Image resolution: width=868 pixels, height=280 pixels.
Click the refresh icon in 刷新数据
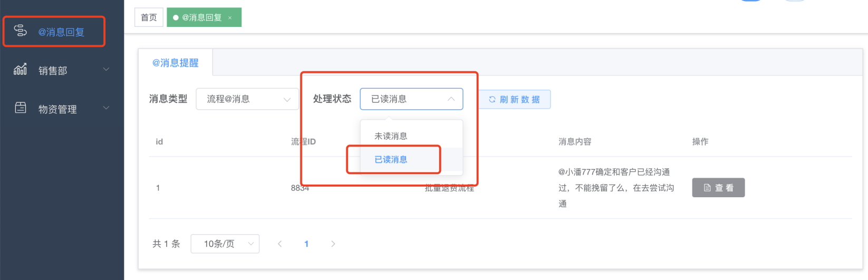click(x=492, y=99)
